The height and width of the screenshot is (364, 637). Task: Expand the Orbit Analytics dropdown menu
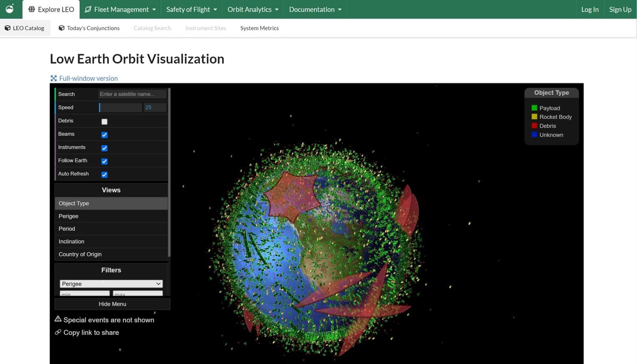pyautogui.click(x=253, y=10)
